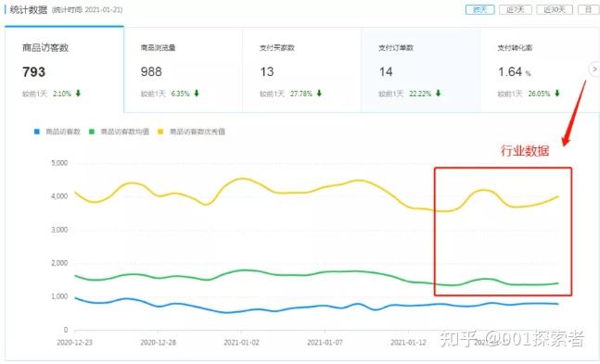Click the 22.22% change percentage

tap(420, 94)
